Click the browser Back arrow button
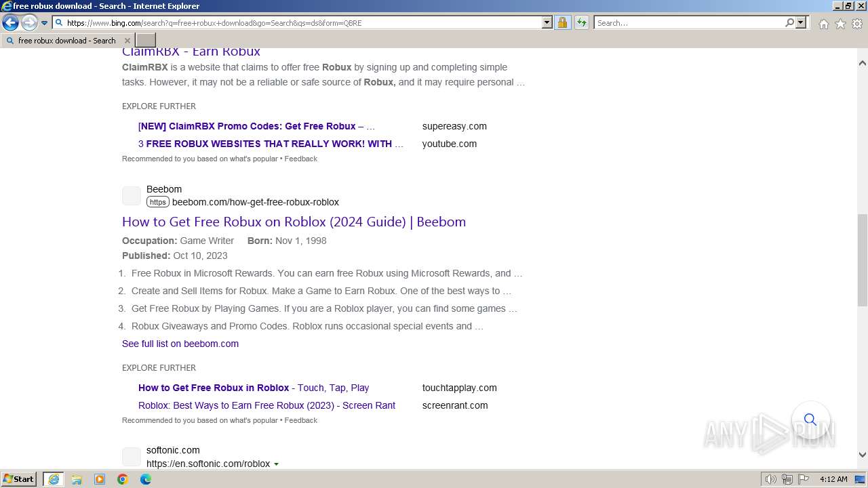Screen dimensions: 868x488 tap(10, 23)
